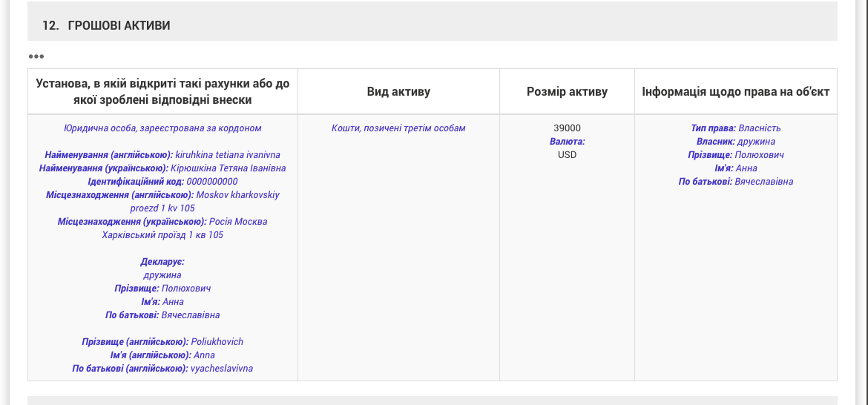Click the 'Інформація щодо права на об'єкт' header
The image size is (868, 405).
pyautogui.click(x=735, y=92)
